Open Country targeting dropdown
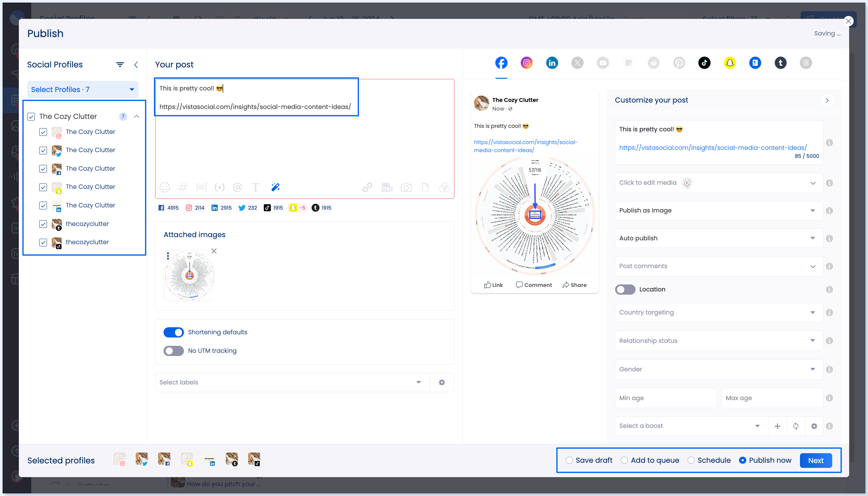The image size is (868, 496). coord(719,312)
